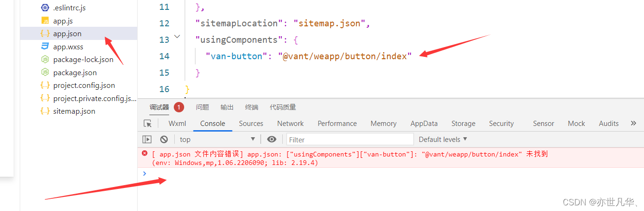Switch to the Network tab
The image size is (644, 211).
click(290, 124)
